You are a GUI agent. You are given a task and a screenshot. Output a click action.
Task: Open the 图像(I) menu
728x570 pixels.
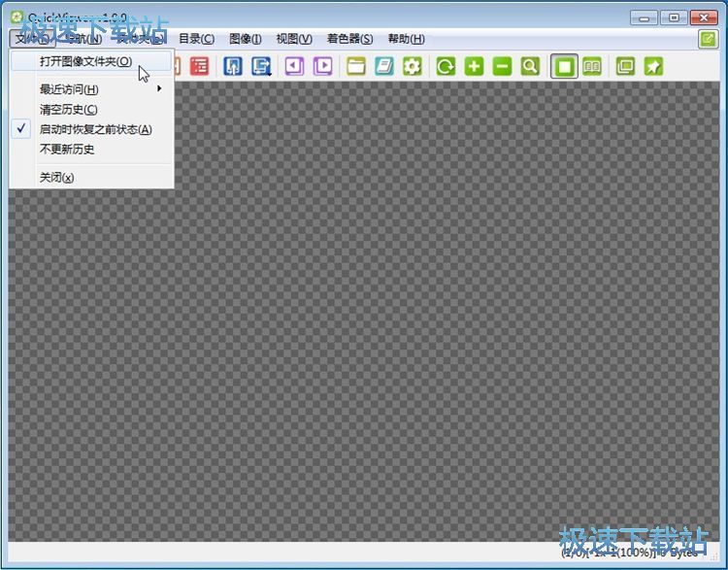click(x=246, y=39)
